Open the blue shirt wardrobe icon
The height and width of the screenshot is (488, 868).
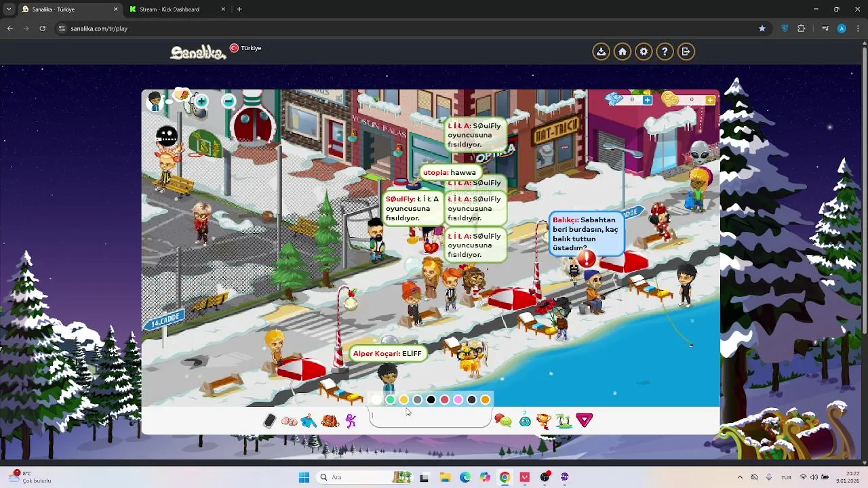pos(309,421)
